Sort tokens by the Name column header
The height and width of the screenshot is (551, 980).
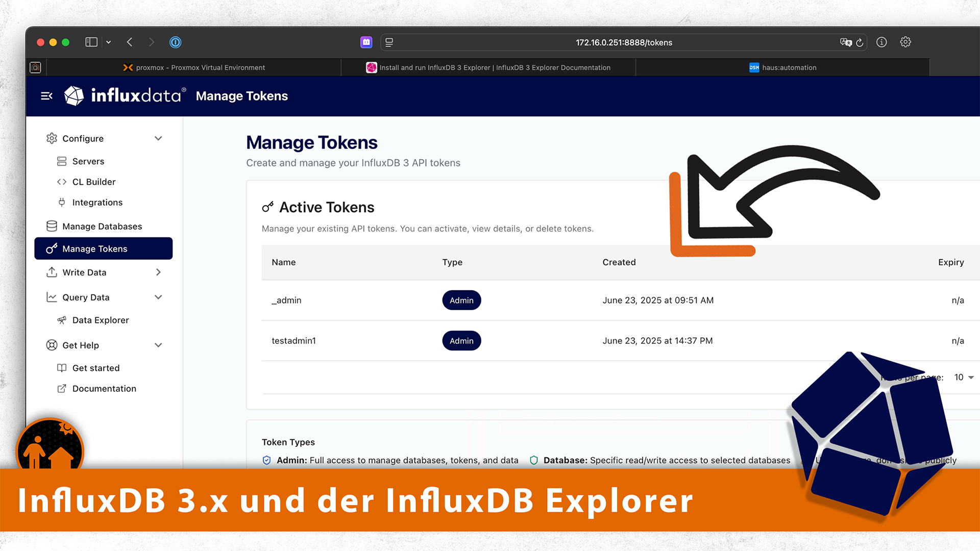(284, 262)
